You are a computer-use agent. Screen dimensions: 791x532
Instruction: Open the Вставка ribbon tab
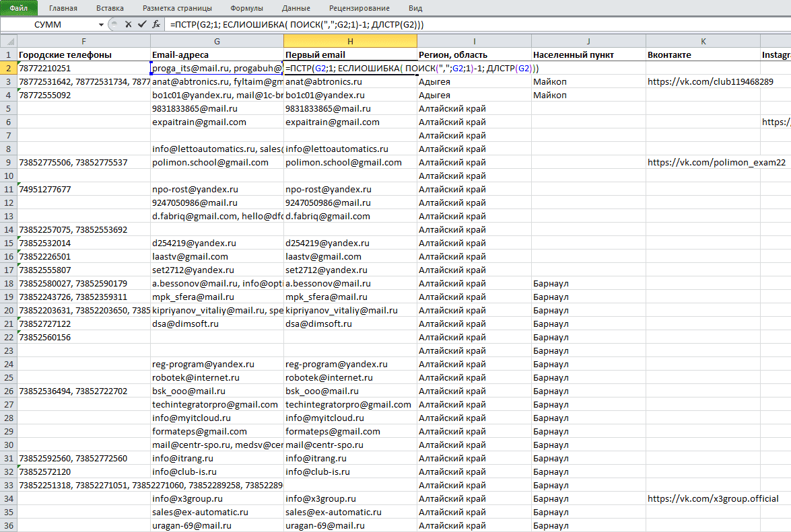(x=110, y=8)
